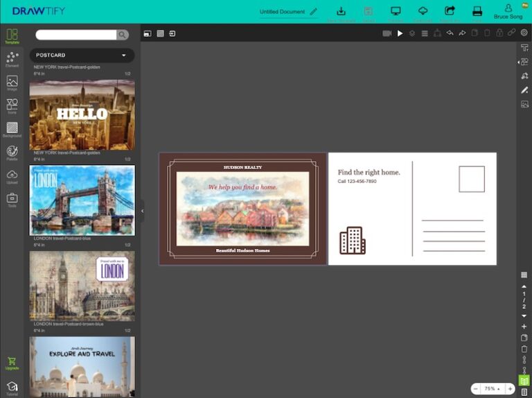This screenshot has width=532, height=398.
Task: Select the brown London Big Ben template
Action: tap(82, 286)
